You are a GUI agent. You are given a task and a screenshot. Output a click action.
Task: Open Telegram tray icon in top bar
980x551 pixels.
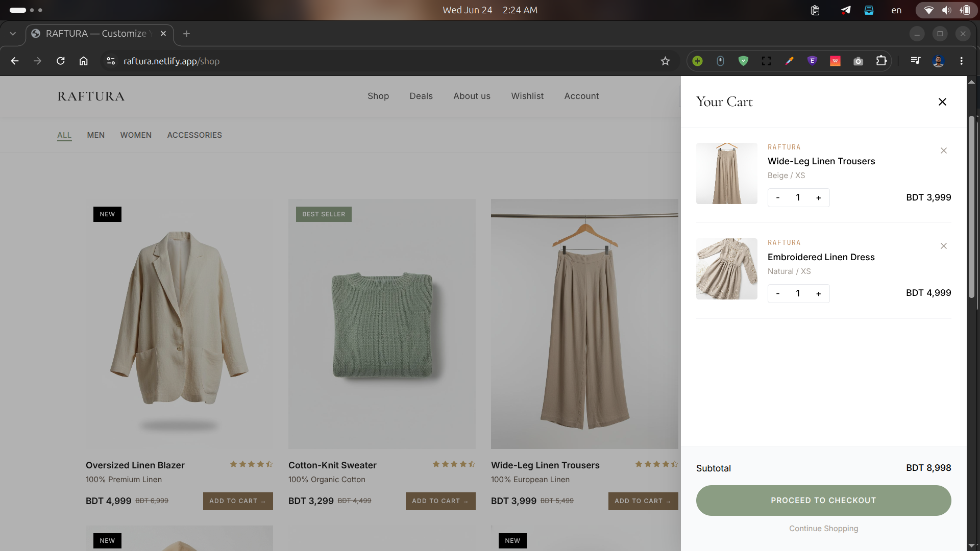pyautogui.click(x=846, y=10)
